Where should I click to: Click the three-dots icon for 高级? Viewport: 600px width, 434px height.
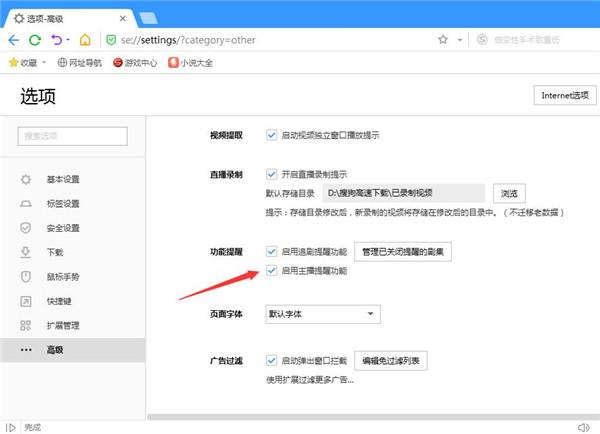(x=26, y=350)
